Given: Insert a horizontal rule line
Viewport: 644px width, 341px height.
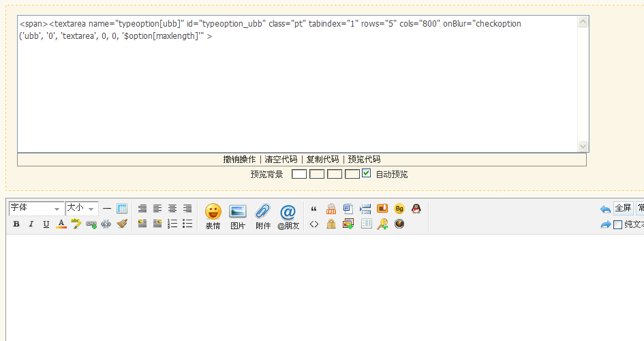Looking at the screenshot, I should (107, 208).
